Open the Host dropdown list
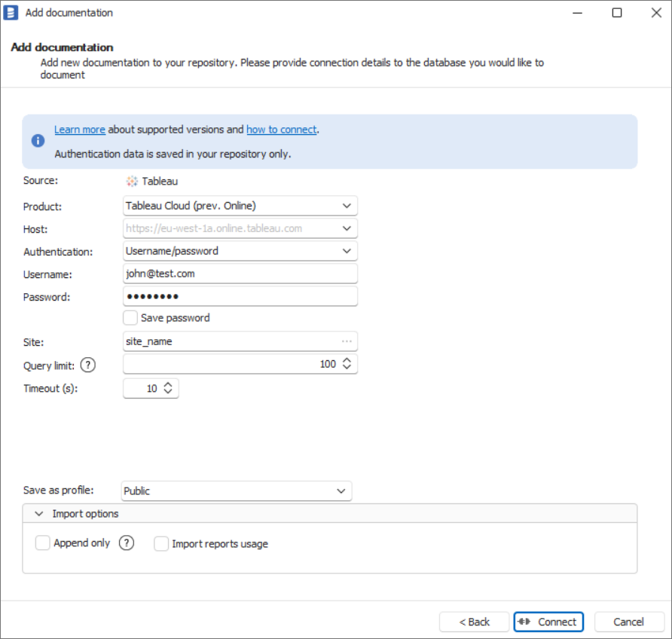This screenshot has height=639, width=672. (x=347, y=228)
